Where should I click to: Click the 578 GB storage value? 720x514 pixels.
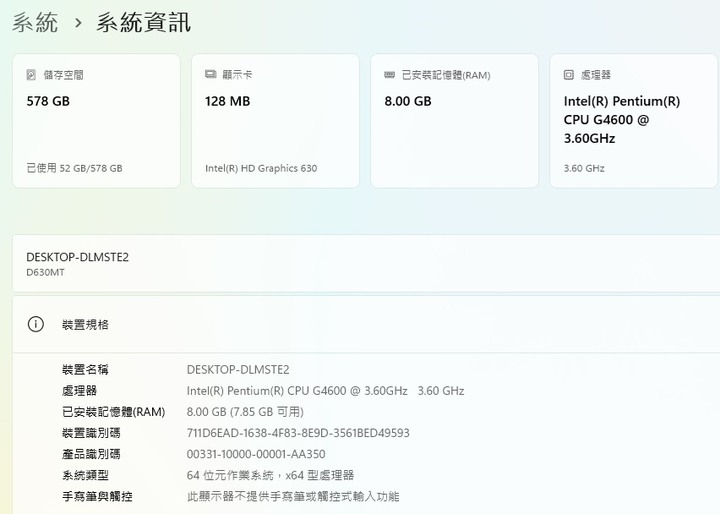coord(48,101)
